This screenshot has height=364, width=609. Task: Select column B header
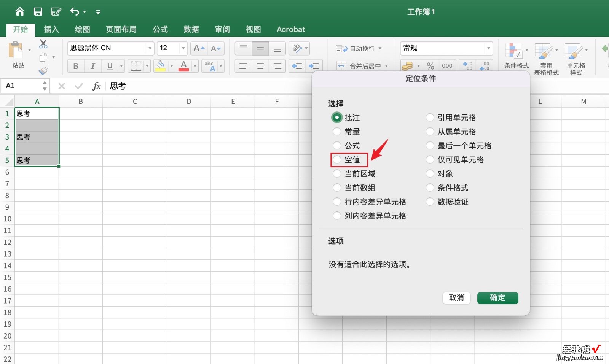click(81, 102)
